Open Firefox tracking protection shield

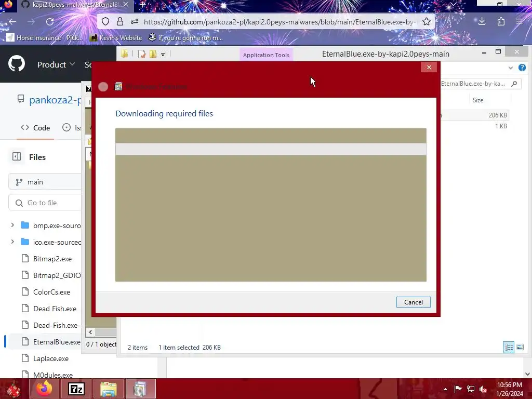[105, 22]
